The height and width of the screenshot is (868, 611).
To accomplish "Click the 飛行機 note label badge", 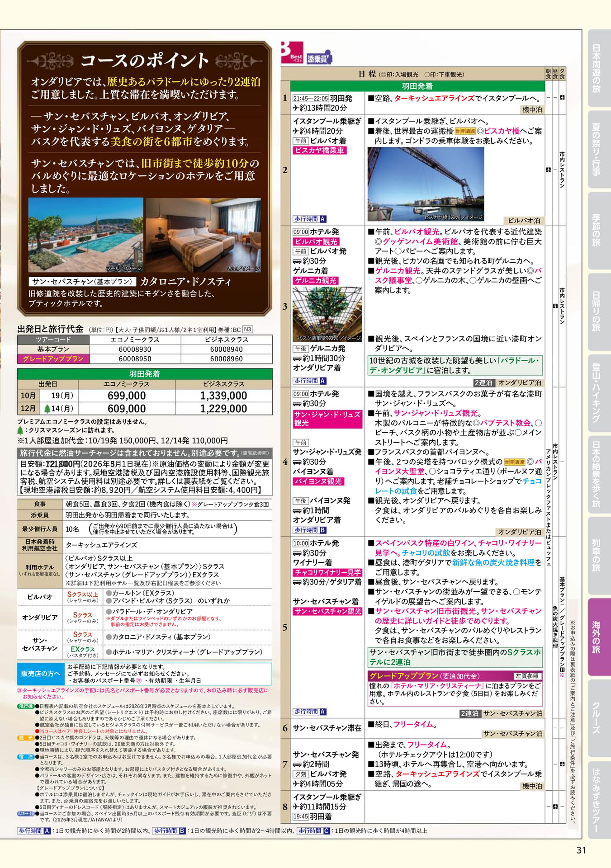I will click(25, 706).
